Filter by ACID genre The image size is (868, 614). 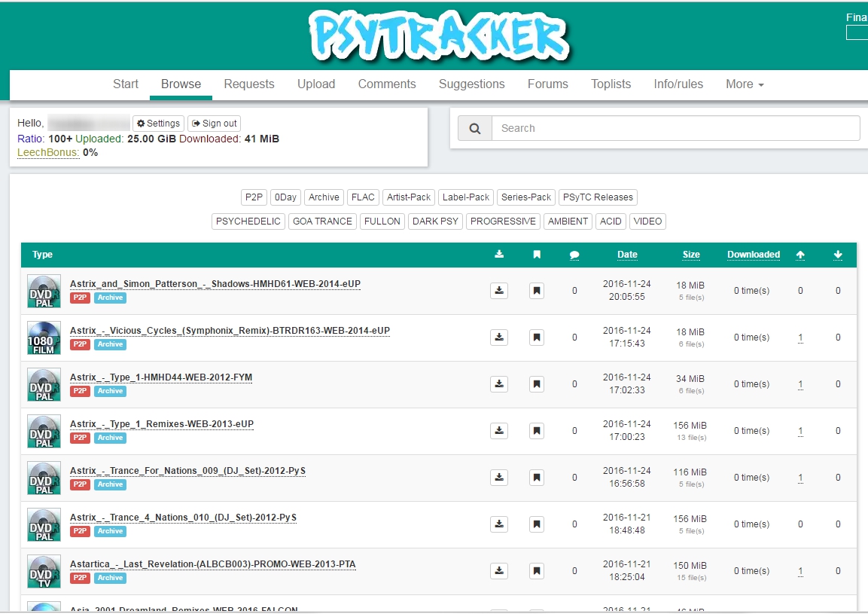tap(611, 221)
